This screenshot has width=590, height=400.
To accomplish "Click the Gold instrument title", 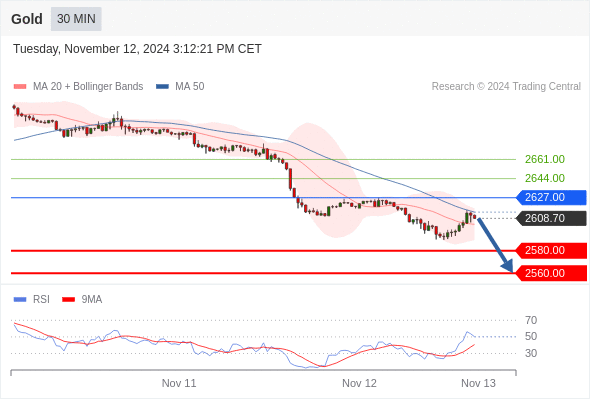I will 27,19.
